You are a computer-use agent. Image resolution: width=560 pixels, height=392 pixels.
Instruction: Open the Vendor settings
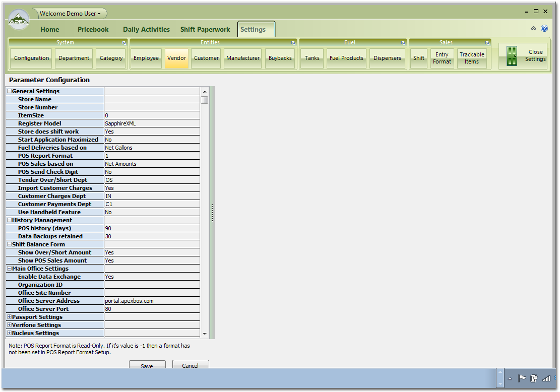coord(176,58)
